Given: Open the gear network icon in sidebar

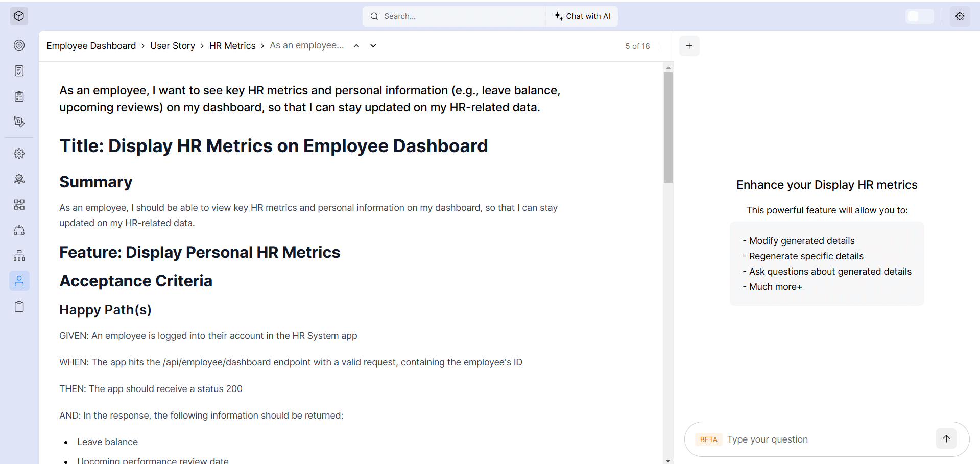Looking at the screenshot, I should (19, 179).
